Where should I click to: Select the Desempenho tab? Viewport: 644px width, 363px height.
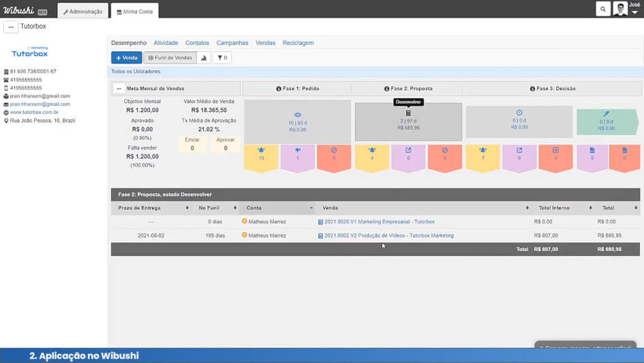(x=129, y=43)
